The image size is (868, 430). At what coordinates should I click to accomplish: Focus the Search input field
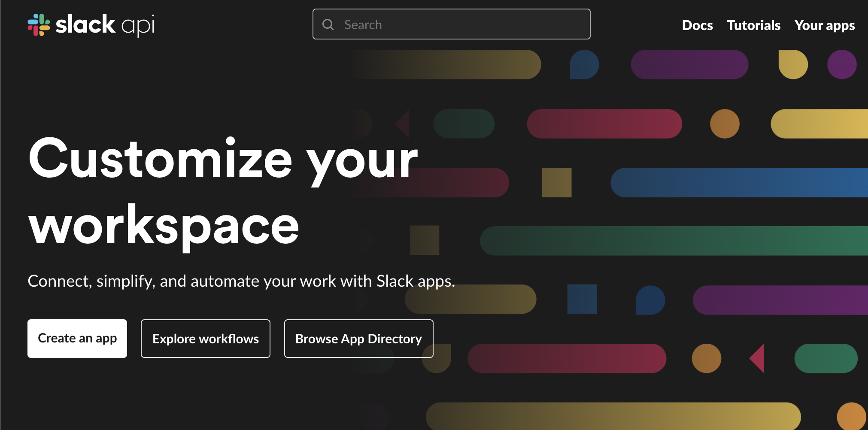(x=451, y=24)
